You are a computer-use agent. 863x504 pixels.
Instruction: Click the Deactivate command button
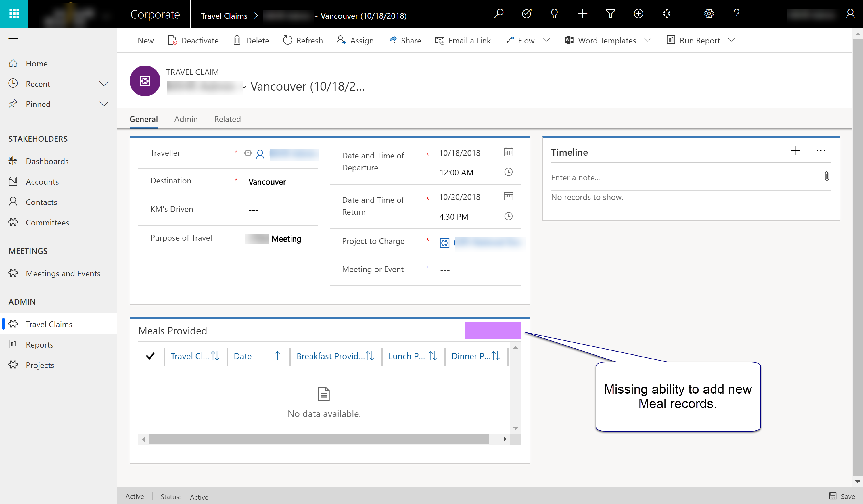click(193, 41)
